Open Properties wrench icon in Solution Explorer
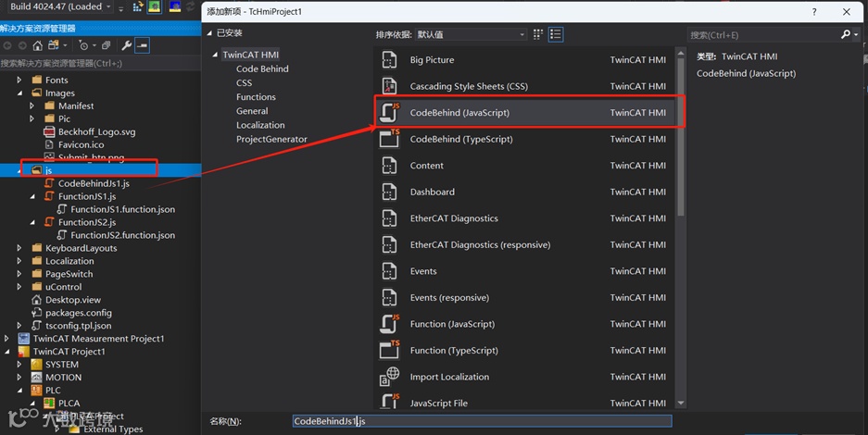Viewport: 868px width, 435px height. pyautogui.click(x=126, y=45)
